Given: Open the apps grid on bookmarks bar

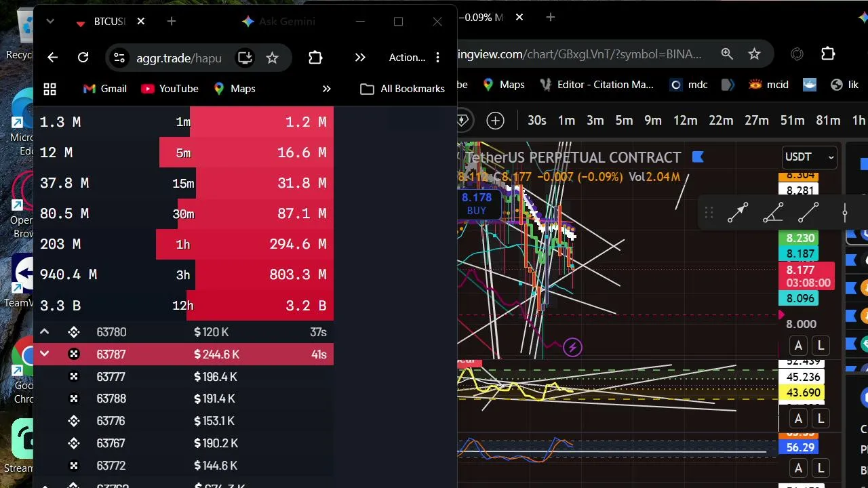Looking at the screenshot, I should [50, 89].
